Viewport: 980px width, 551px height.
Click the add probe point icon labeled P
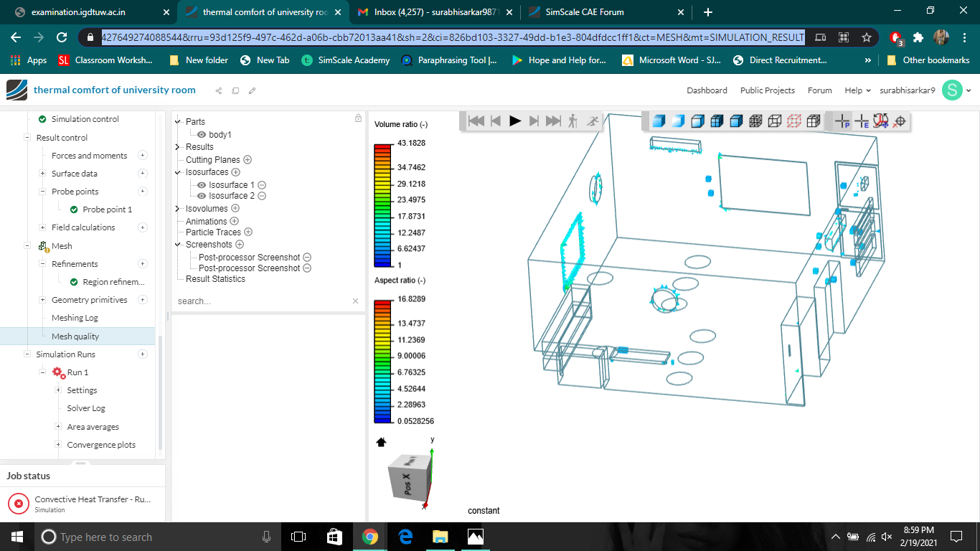pyautogui.click(x=841, y=122)
